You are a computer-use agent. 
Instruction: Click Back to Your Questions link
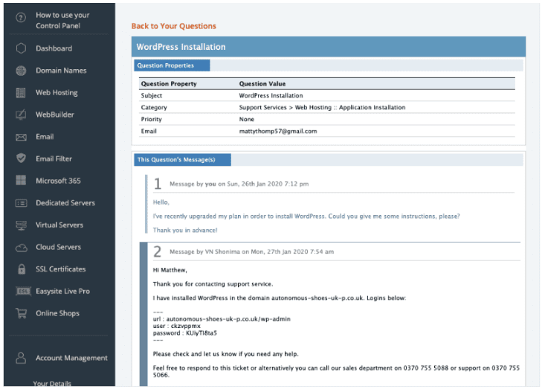pos(173,26)
